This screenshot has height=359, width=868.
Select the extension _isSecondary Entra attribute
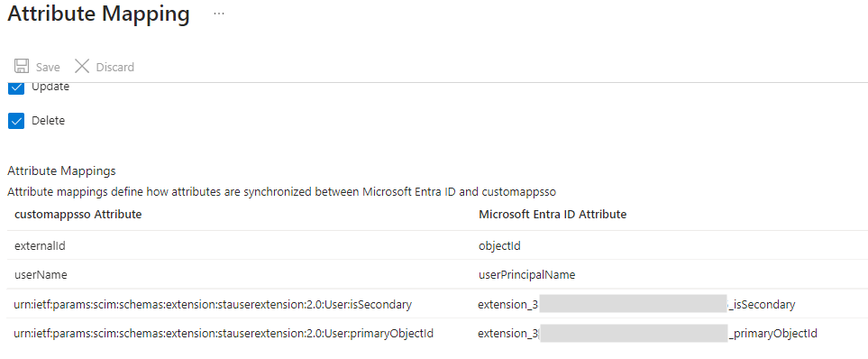click(636, 304)
